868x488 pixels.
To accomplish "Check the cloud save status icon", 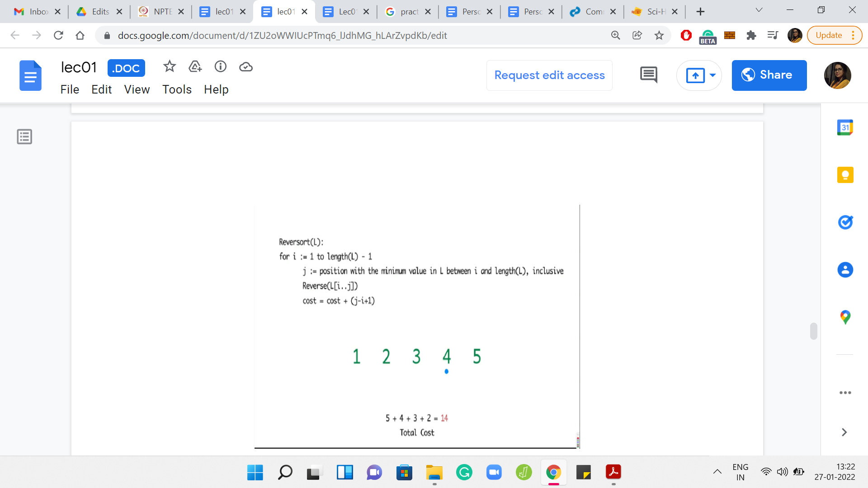I will (x=245, y=67).
